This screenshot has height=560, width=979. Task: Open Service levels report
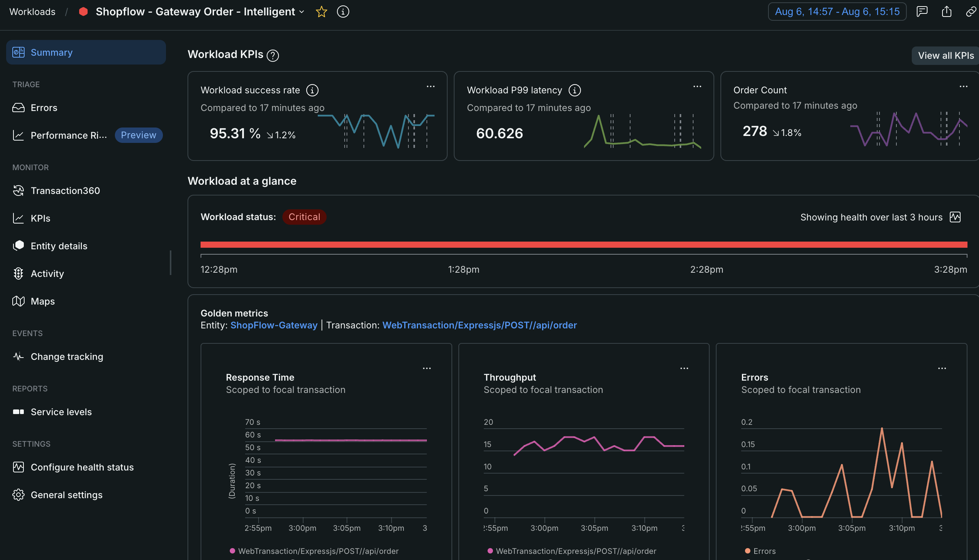(61, 412)
